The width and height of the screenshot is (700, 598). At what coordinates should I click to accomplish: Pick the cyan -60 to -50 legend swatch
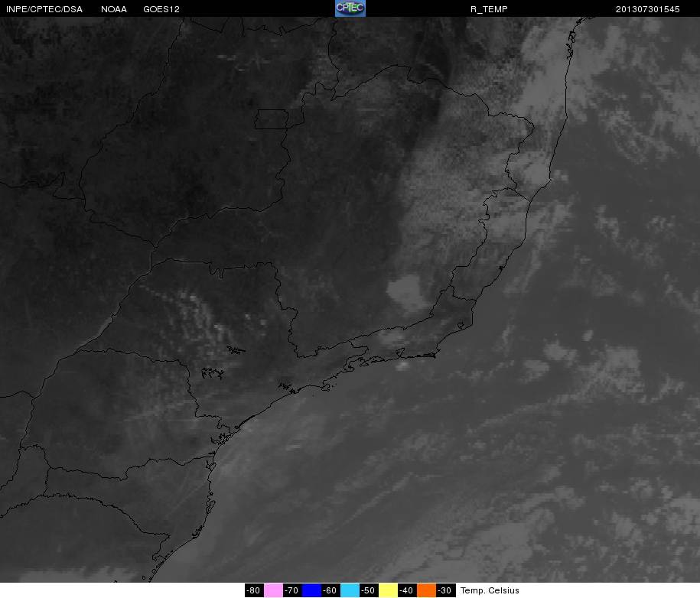pos(350,590)
